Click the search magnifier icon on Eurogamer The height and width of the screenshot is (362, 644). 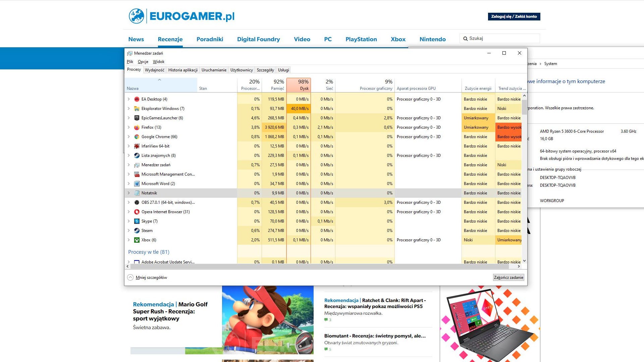[465, 39]
